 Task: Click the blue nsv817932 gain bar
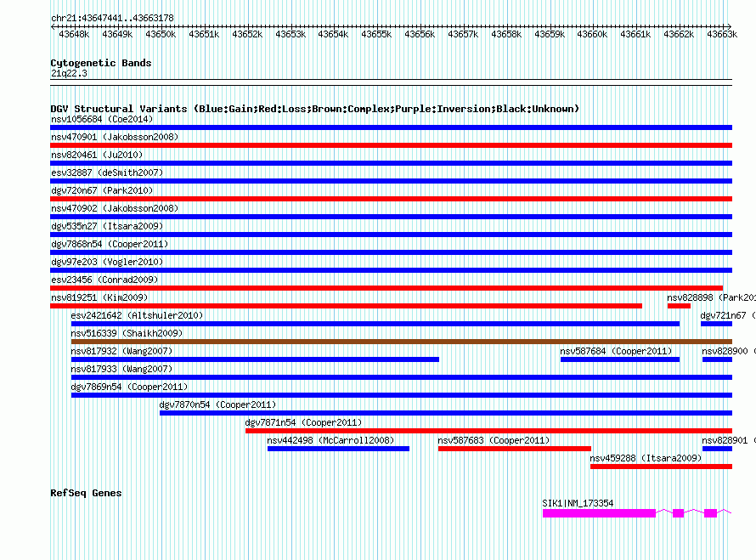point(255,359)
